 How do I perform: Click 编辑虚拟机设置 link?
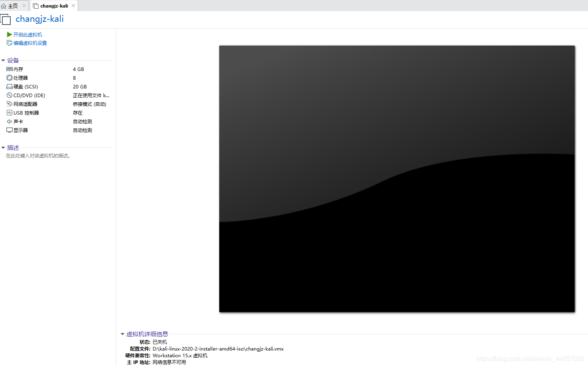coord(30,43)
